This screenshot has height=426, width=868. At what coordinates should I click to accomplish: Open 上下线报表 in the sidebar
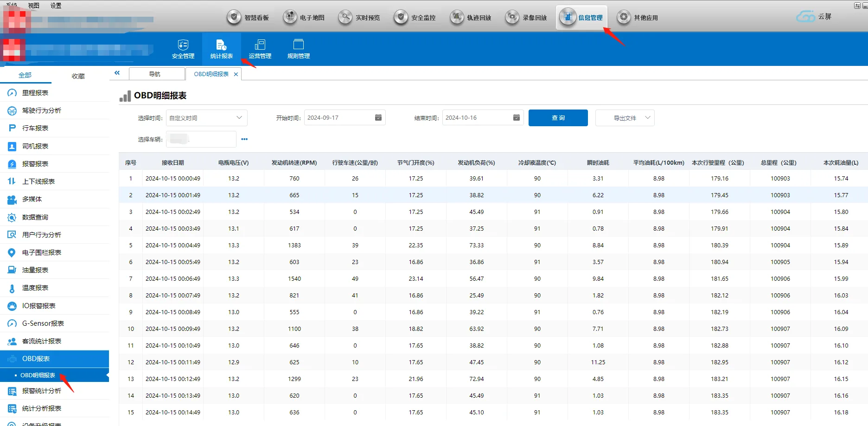point(55,181)
